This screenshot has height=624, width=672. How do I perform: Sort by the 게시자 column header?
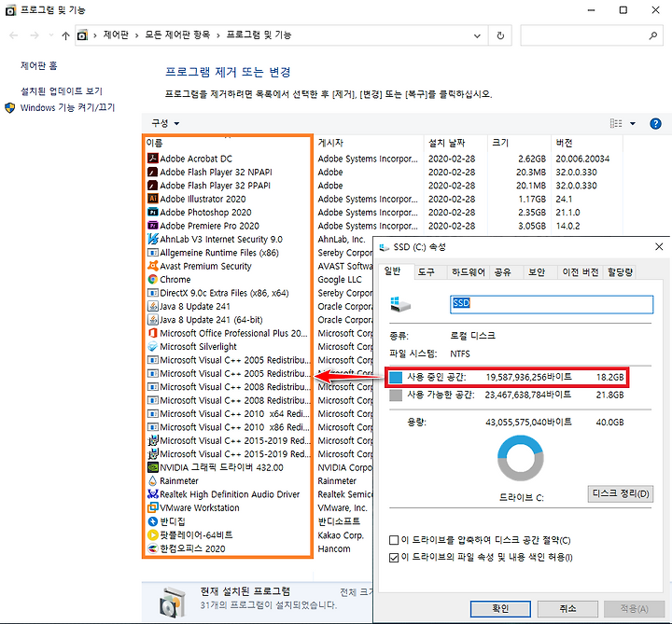click(x=369, y=143)
